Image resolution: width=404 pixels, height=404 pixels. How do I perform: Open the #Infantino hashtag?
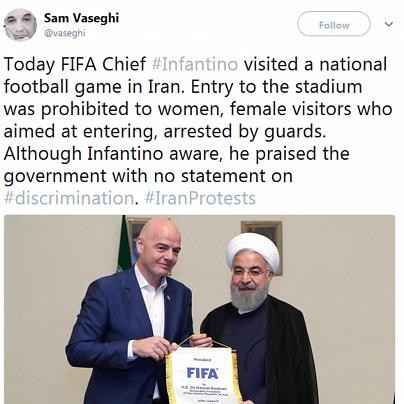coord(195,64)
